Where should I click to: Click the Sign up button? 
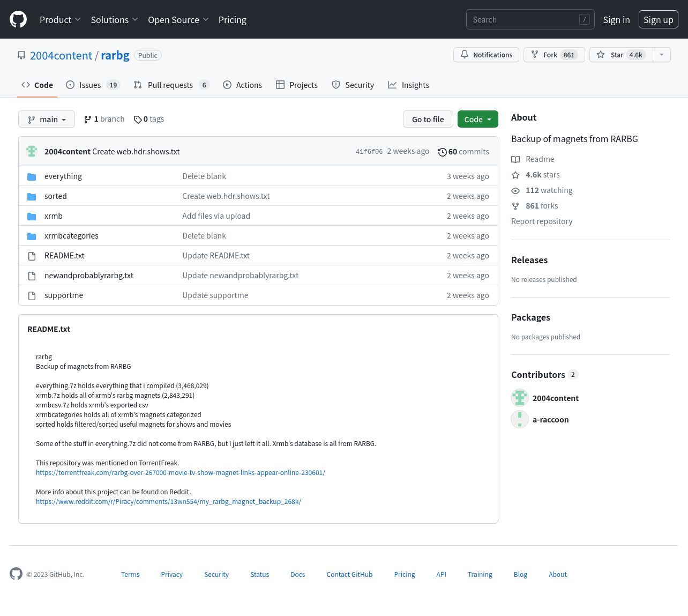[x=659, y=19]
